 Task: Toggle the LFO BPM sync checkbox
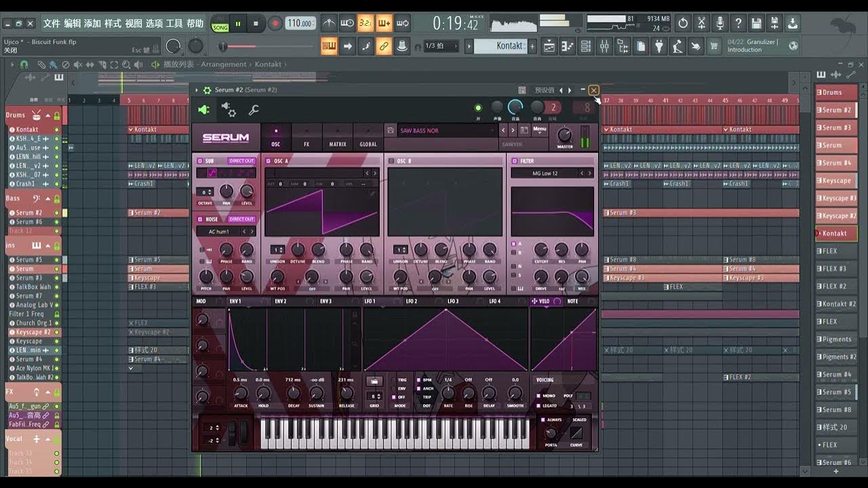coord(419,380)
